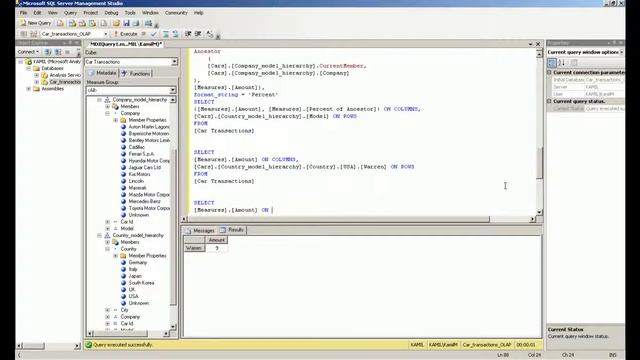
Task: Open the Project menu
Action: pos(91,13)
